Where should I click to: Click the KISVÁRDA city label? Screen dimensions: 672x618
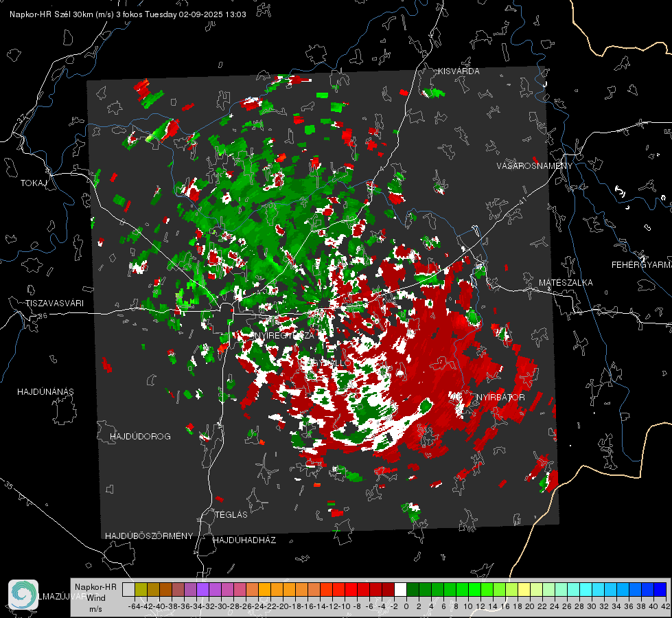pyautogui.click(x=459, y=71)
